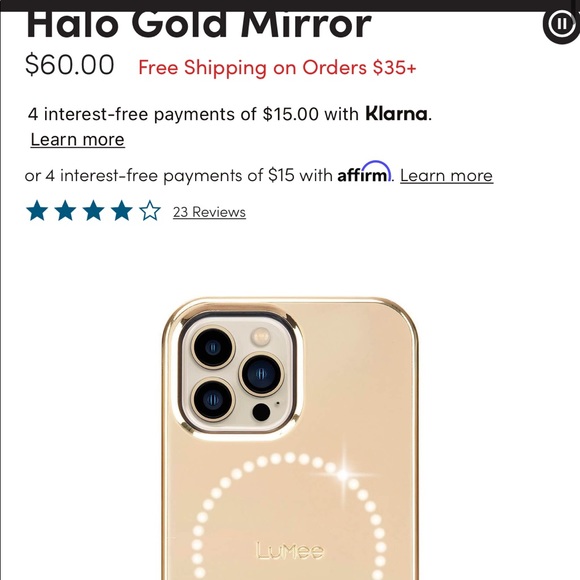
Task: Click the LuMee logo on the case
Action: coord(290,551)
